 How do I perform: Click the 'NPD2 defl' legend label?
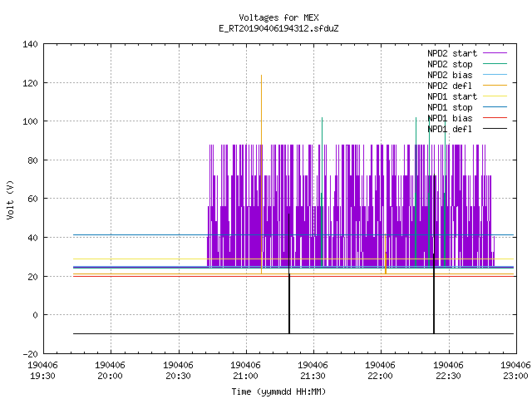(450, 86)
